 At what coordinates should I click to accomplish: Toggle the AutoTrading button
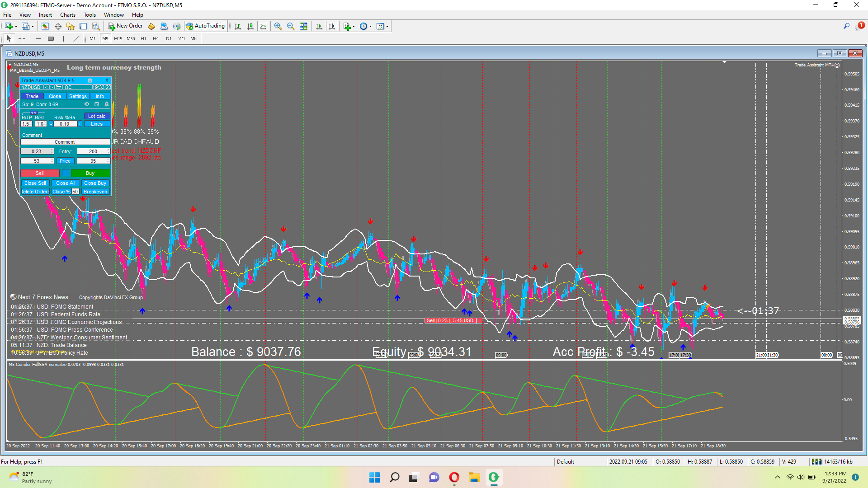click(206, 26)
